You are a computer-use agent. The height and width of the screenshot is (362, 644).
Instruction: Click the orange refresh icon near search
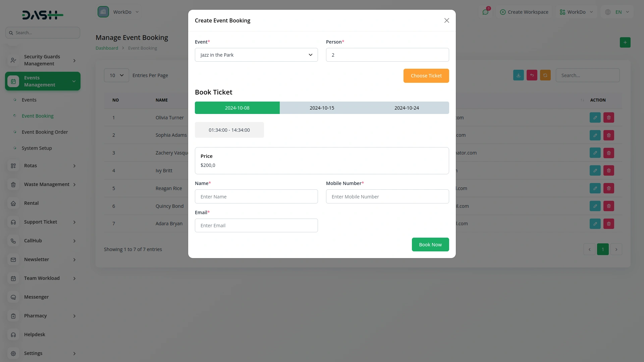pyautogui.click(x=545, y=75)
